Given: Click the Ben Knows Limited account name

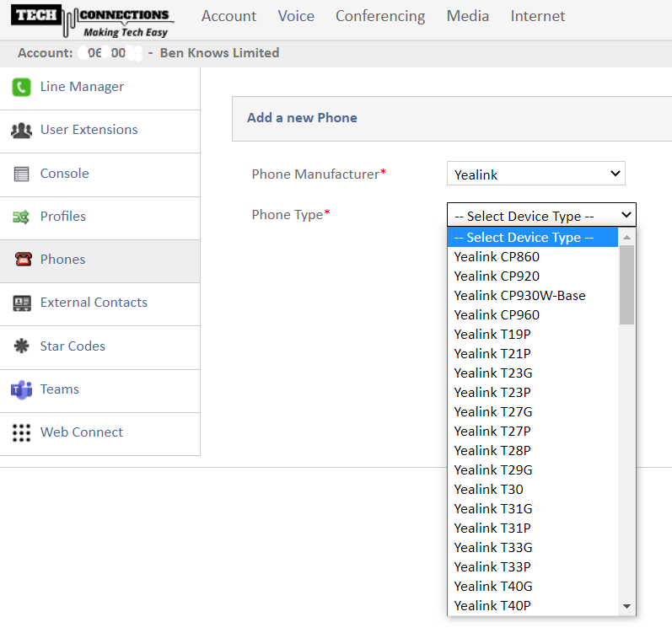Looking at the screenshot, I should (x=219, y=52).
